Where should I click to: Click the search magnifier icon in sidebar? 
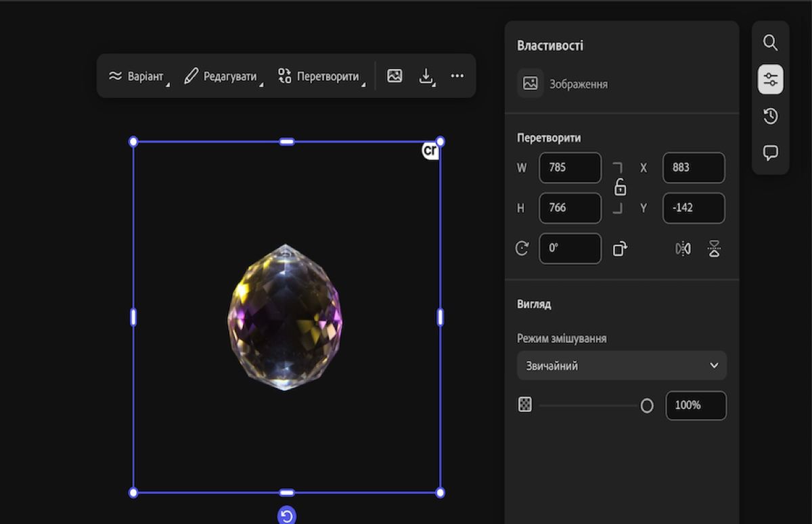(x=770, y=43)
